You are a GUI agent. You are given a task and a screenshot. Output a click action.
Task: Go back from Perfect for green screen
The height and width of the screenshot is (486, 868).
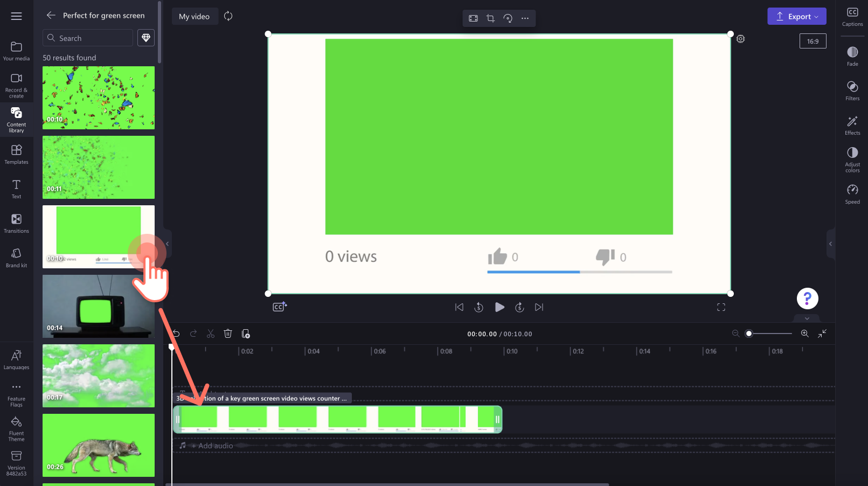point(51,16)
